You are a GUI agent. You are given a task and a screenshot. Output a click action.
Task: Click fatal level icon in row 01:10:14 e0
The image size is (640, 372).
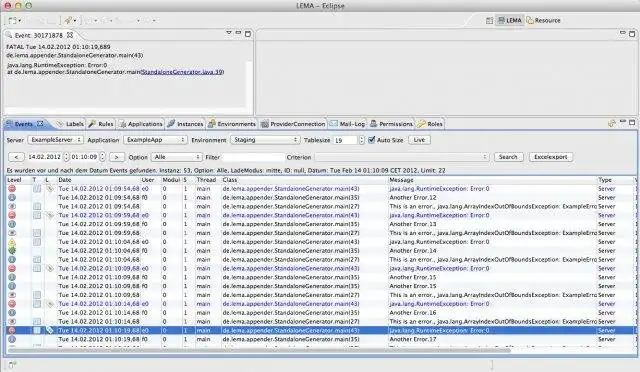(12, 304)
